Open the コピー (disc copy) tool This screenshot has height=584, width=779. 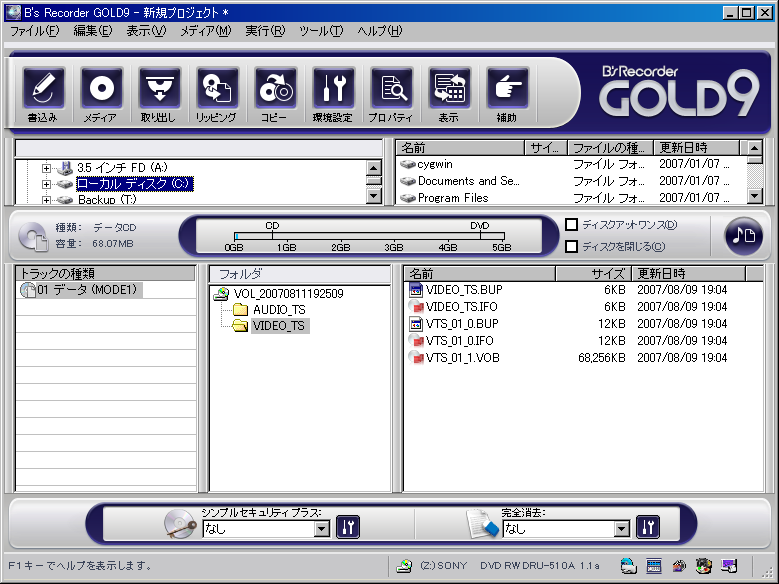tap(275, 88)
